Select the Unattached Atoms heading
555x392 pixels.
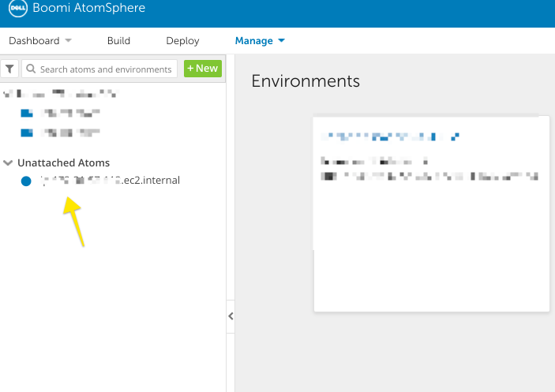click(x=64, y=162)
